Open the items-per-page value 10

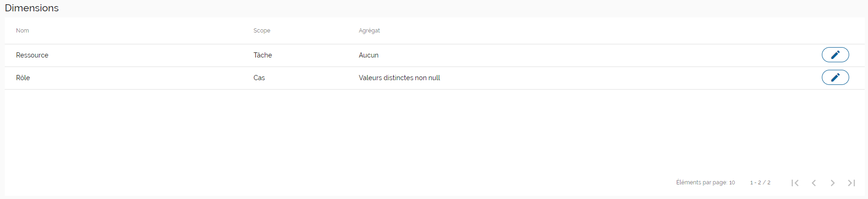click(732, 182)
